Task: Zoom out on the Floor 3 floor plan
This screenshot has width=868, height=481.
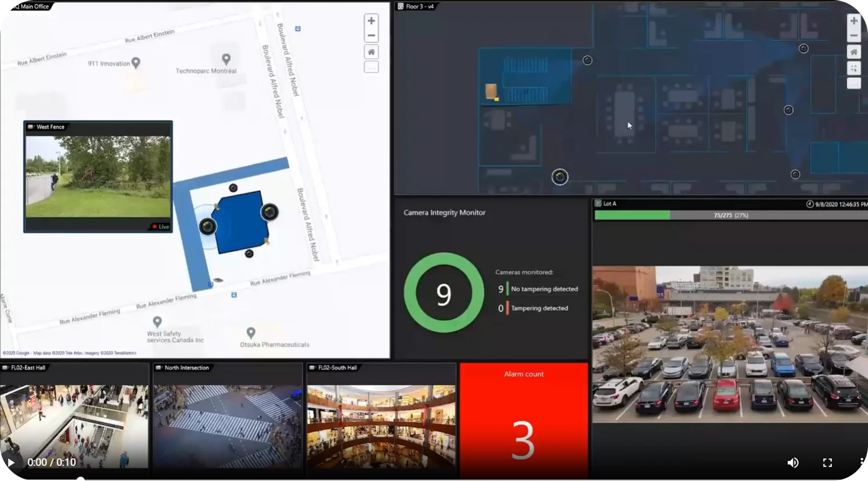Action: coord(854,35)
